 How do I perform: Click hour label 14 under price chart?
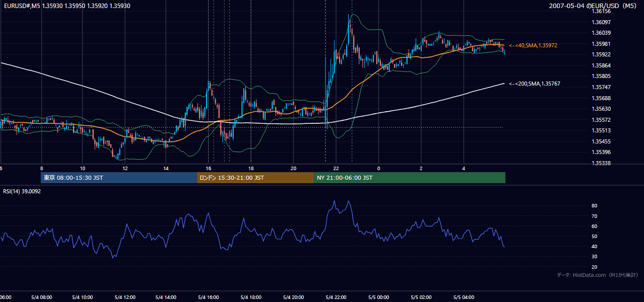click(166, 168)
